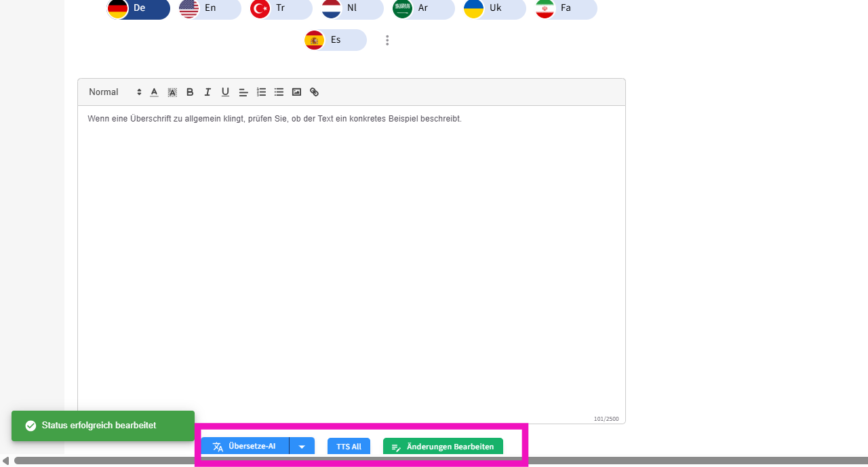
Task: Click the Änderungen Bearbeiten button
Action: pos(443,447)
